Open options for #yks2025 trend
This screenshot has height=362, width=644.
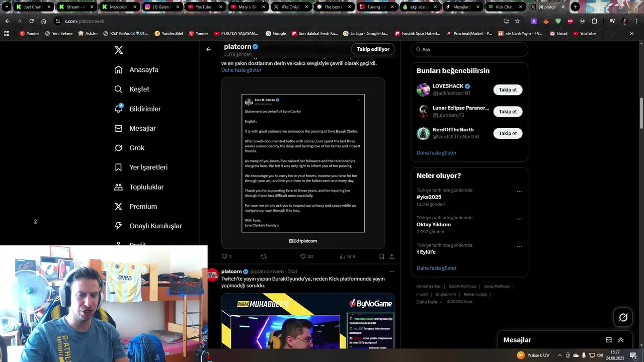click(519, 192)
